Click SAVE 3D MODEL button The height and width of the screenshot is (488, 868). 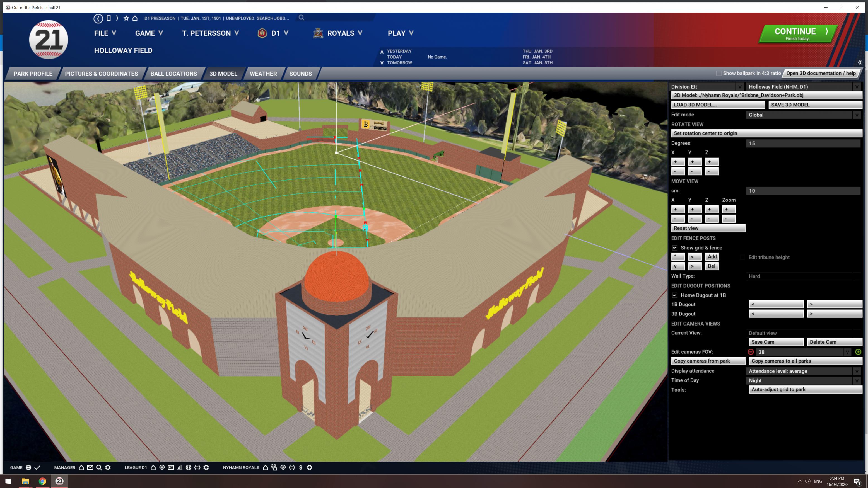pyautogui.click(x=815, y=105)
